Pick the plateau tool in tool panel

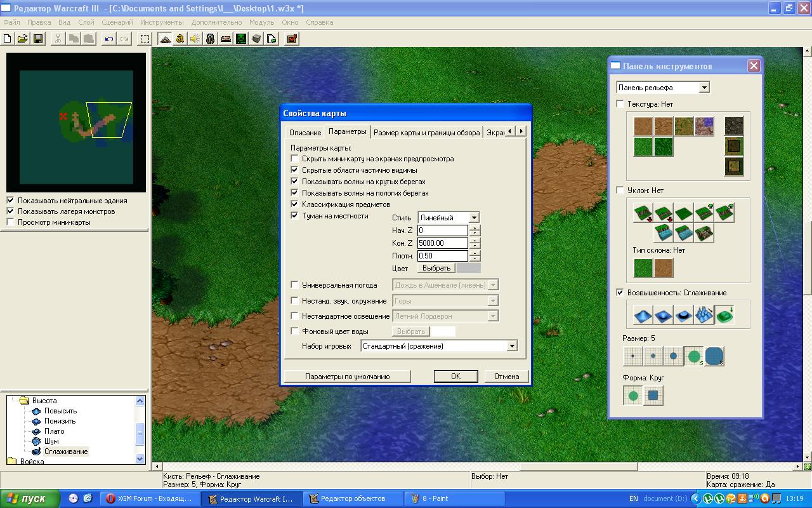(683, 314)
